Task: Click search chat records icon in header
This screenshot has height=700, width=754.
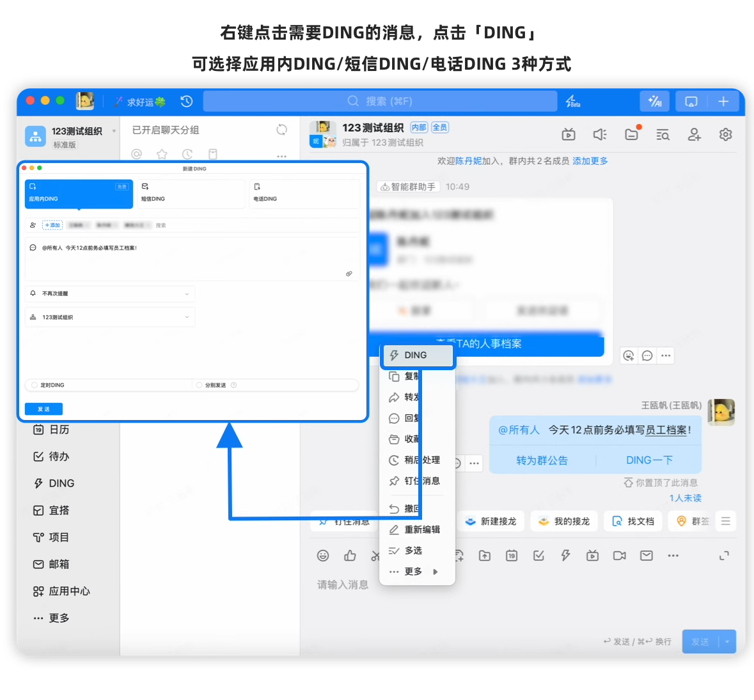Action: click(663, 135)
